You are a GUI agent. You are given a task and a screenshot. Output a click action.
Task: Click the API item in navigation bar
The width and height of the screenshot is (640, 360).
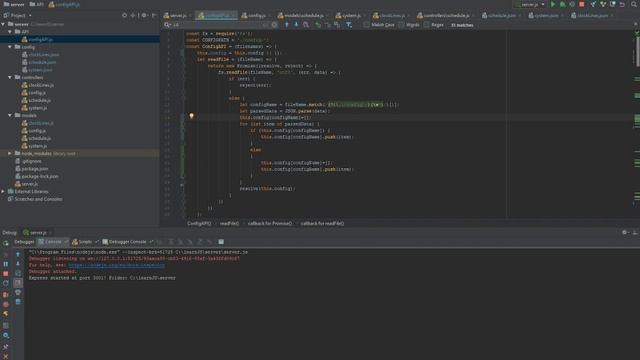pyautogui.click(x=37, y=4)
